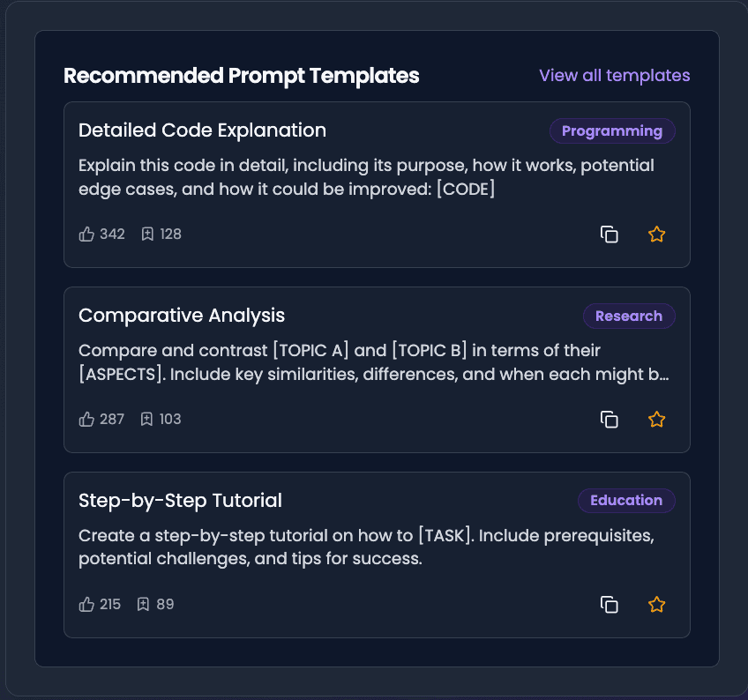Click the Education category badge

625,501
